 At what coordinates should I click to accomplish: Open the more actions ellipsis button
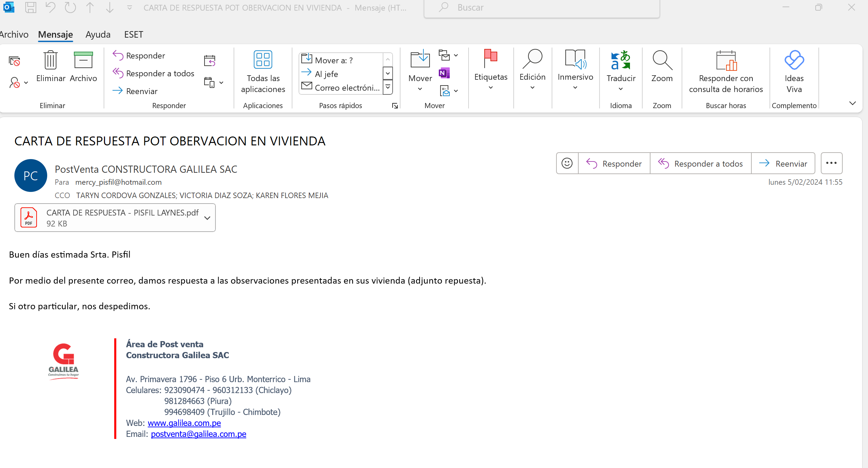pyautogui.click(x=831, y=163)
